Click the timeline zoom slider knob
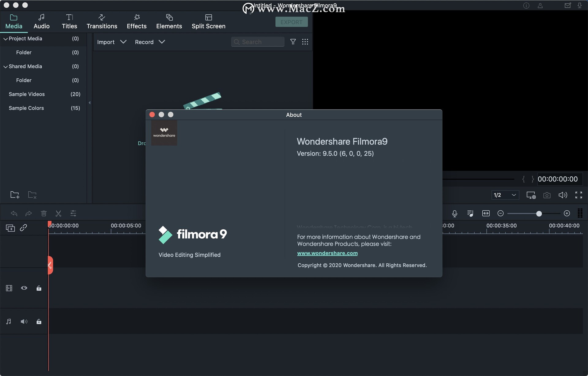 click(x=539, y=214)
